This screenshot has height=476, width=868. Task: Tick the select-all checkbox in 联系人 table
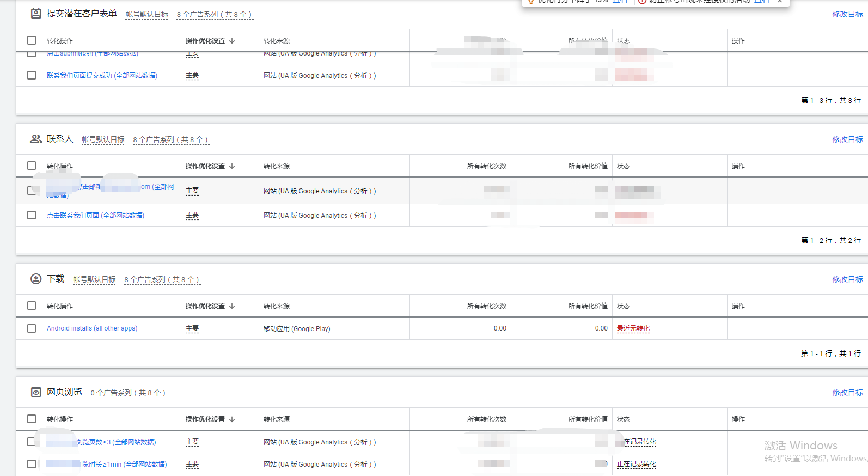click(32, 166)
